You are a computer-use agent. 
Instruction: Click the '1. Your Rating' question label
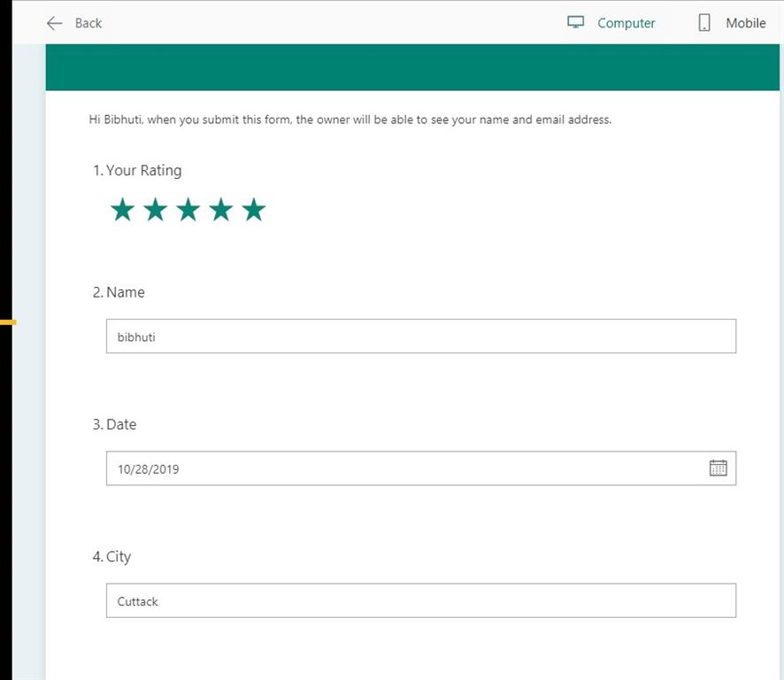pyautogui.click(x=137, y=171)
